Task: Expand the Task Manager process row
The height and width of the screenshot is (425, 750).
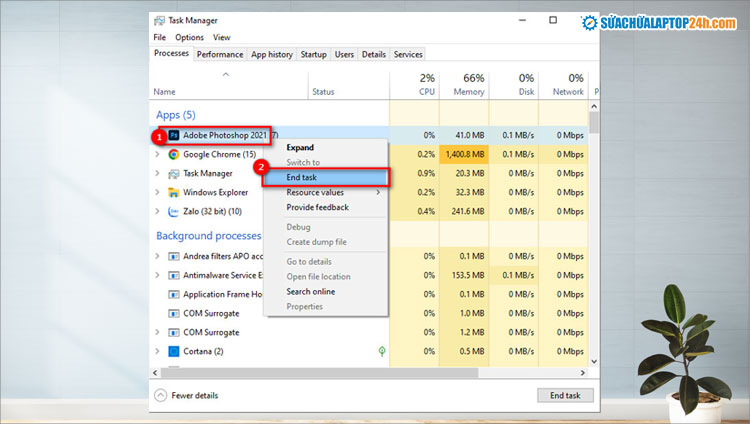Action: [x=157, y=174]
